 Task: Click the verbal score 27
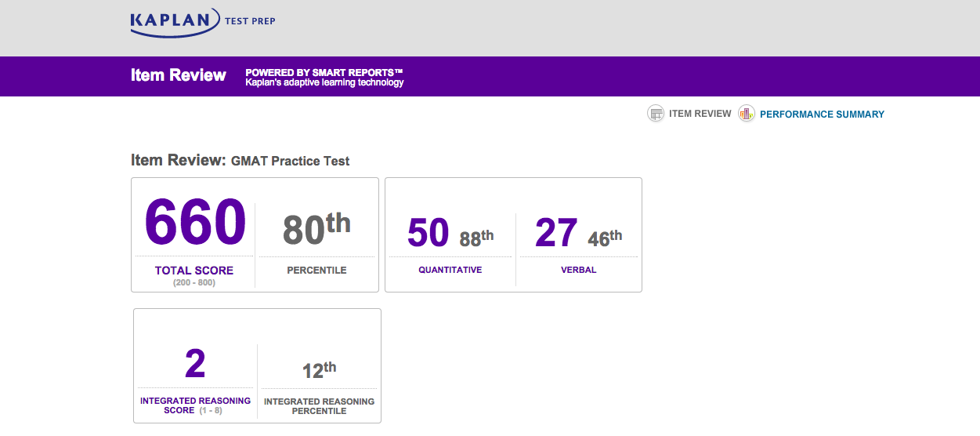pos(556,233)
